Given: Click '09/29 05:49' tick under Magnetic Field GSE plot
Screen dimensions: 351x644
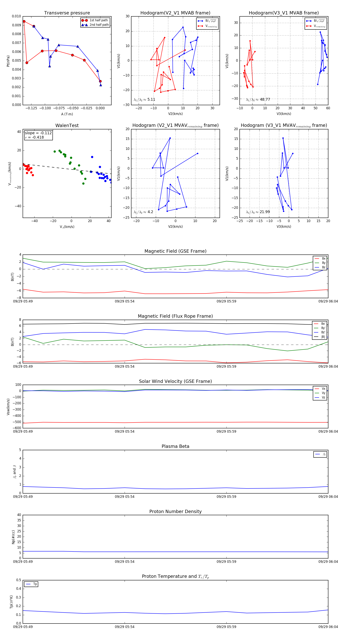Looking at the screenshot, I should pyautogui.click(x=23, y=301).
